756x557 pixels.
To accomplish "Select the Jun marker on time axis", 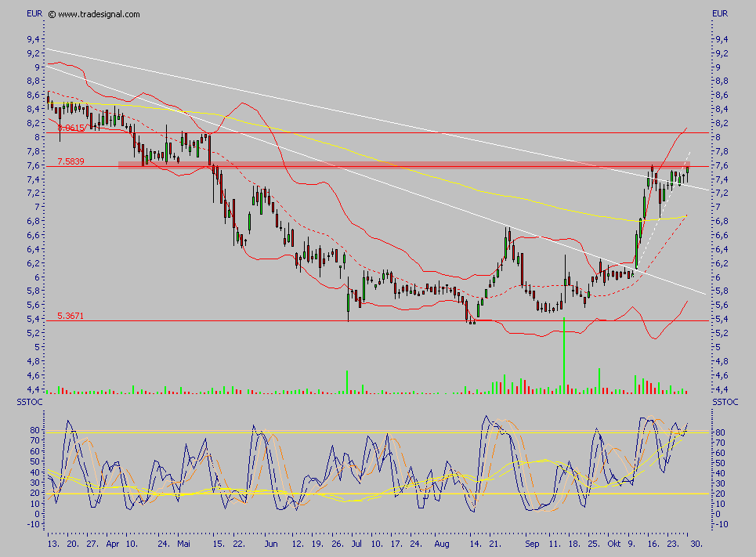I will coord(271,542).
